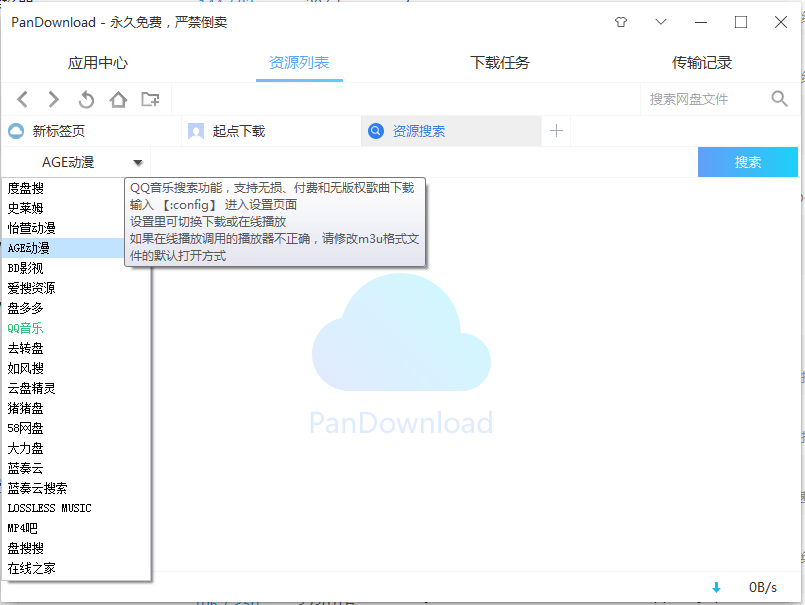Go forward using the right arrow icon
This screenshot has width=805, height=605.
(x=54, y=99)
